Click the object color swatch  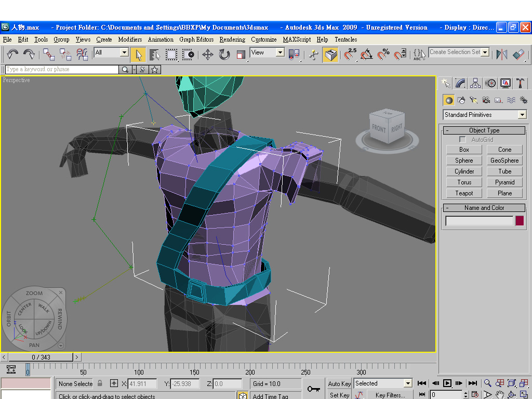520,221
